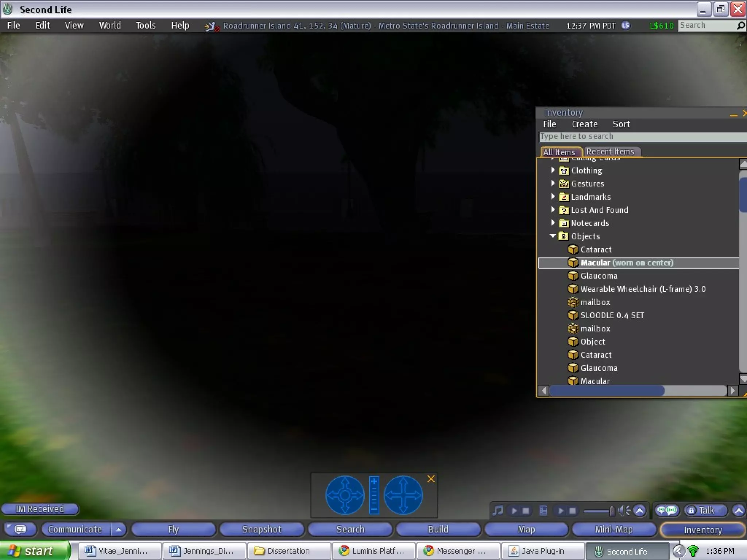This screenshot has height=560, width=747.
Task: Mute audio with speaker icon
Action: point(624,511)
